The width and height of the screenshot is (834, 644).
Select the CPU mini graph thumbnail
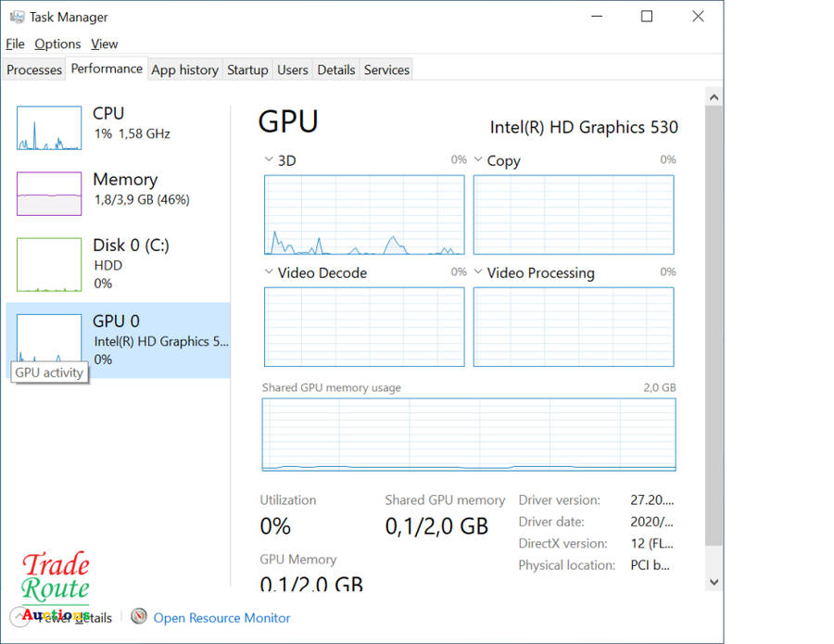click(49, 128)
